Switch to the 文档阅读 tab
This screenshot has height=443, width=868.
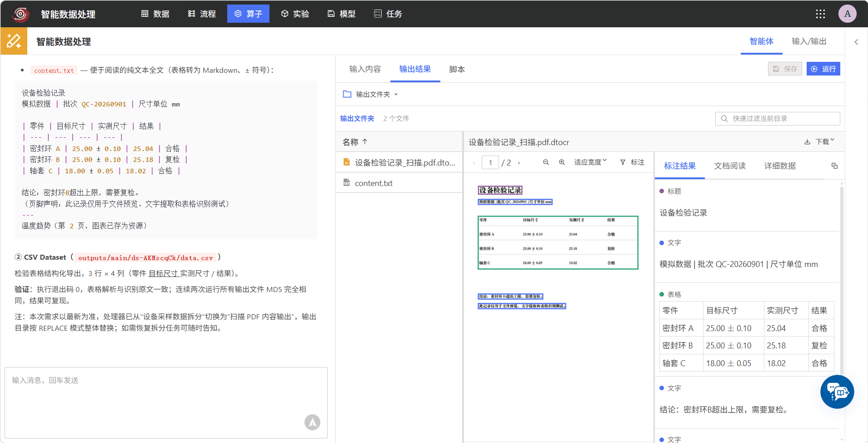tap(730, 166)
